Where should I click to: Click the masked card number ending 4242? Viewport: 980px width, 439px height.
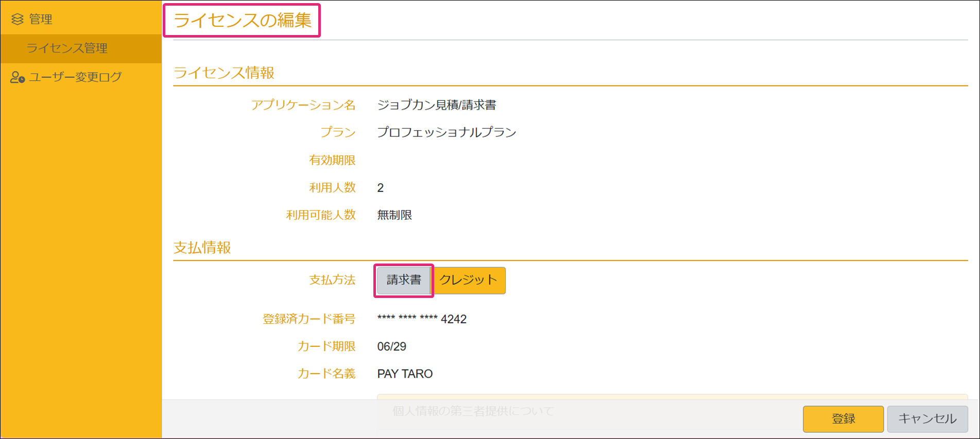point(422,319)
